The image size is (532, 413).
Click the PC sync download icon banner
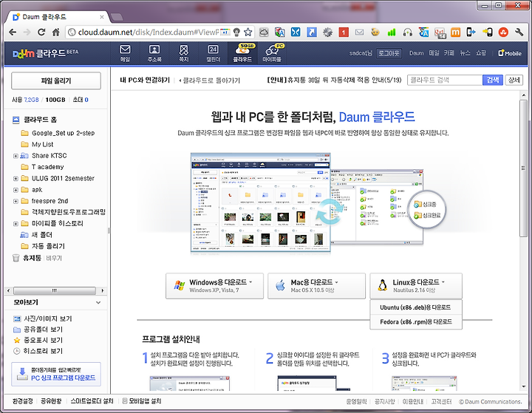(x=56, y=374)
